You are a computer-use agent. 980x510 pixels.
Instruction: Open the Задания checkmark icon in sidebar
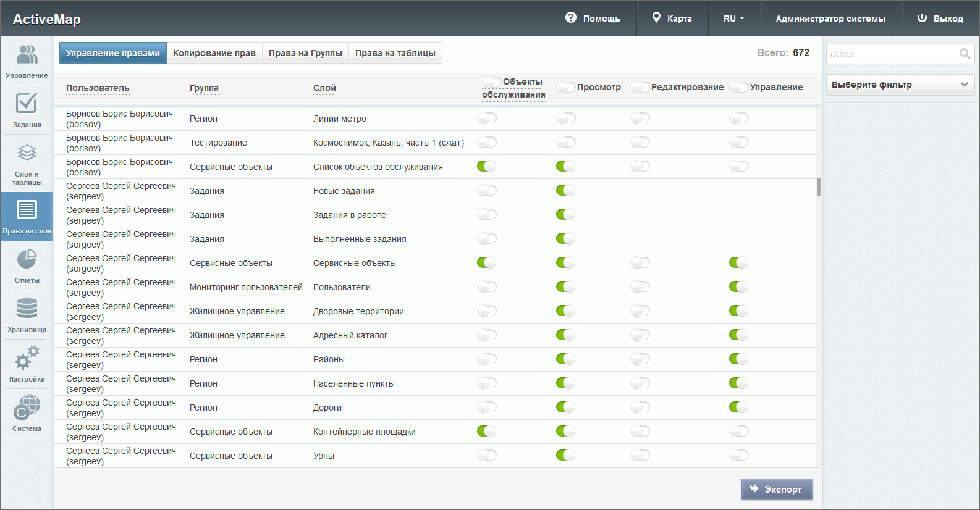[x=27, y=104]
